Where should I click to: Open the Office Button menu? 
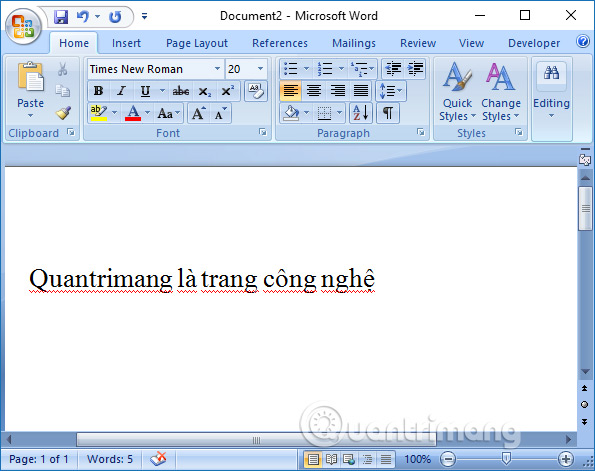click(x=23, y=26)
